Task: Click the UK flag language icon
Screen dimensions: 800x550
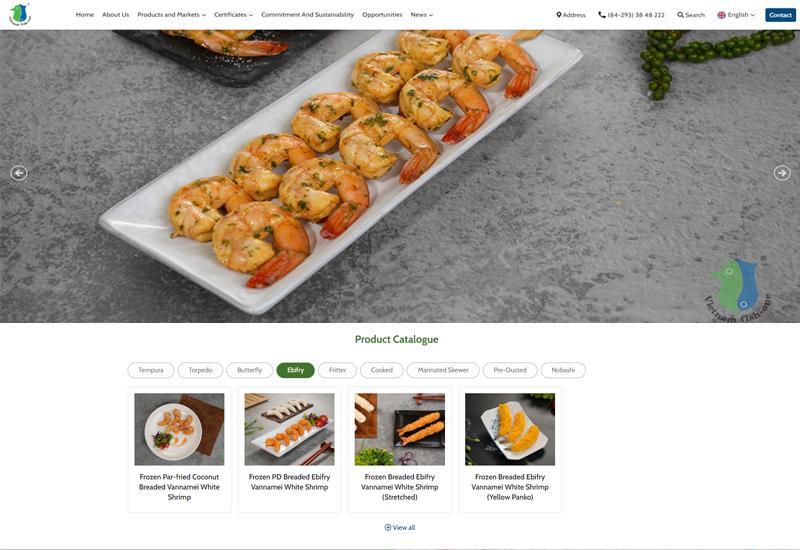Action: click(721, 15)
